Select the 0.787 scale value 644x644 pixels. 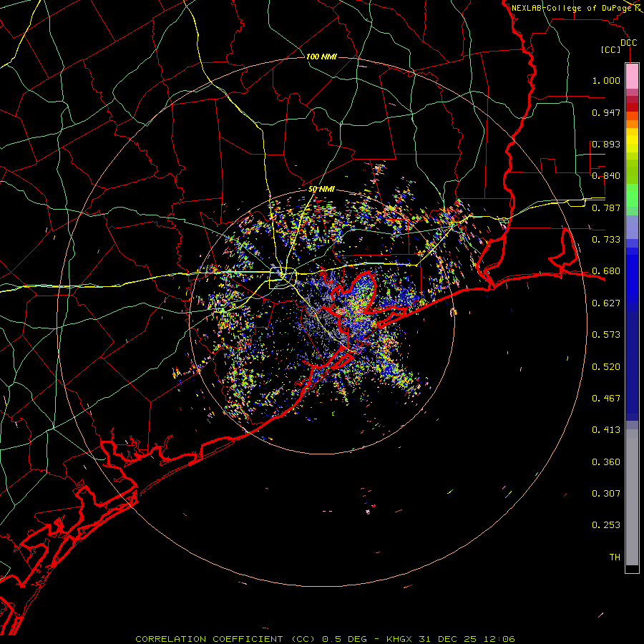606,208
